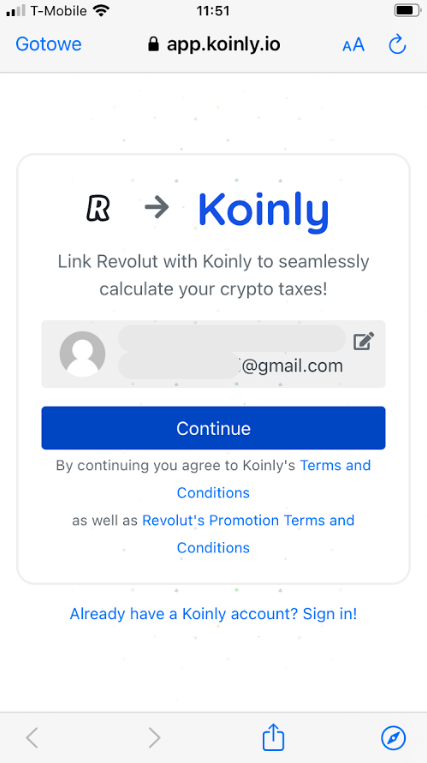Tap the forward chevron in bottom bar
Image resolution: width=427 pixels, height=763 pixels.
click(x=154, y=738)
